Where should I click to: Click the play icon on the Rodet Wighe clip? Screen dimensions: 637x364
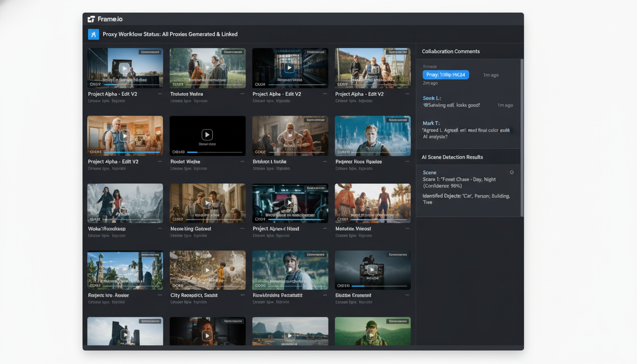pyautogui.click(x=207, y=134)
